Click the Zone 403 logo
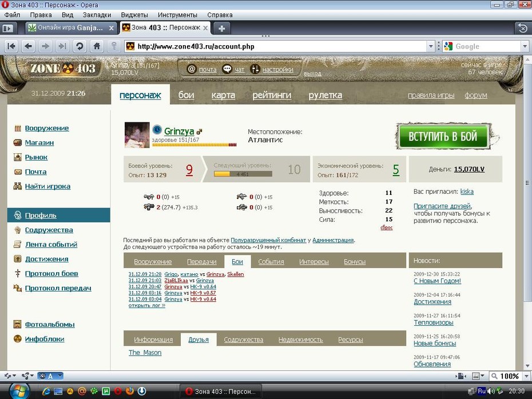Image resolution: width=532 pixels, height=399 pixels. (x=63, y=69)
